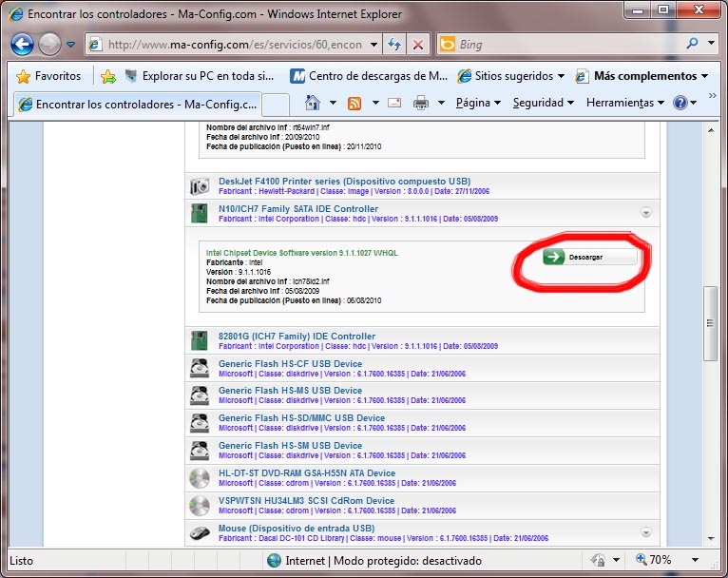
Task: Open Generic Flash HS-MS USB Device link
Action: (x=290, y=391)
